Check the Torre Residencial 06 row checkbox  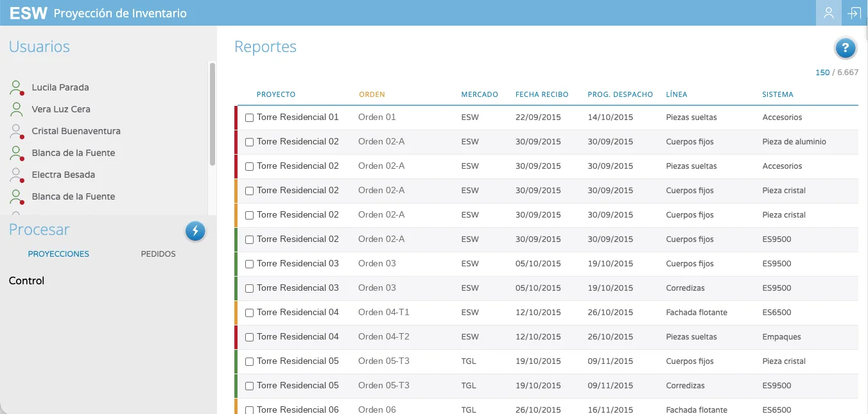[x=250, y=410]
